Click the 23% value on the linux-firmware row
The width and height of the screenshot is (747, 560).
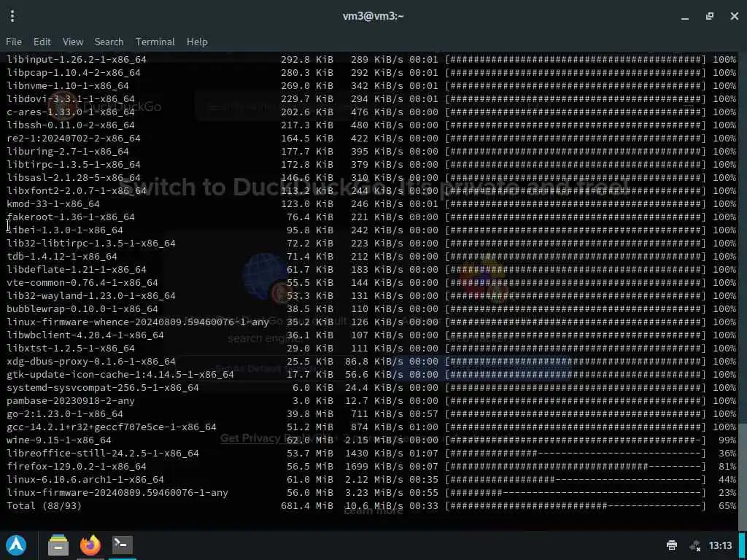click(x=727, y=493)
